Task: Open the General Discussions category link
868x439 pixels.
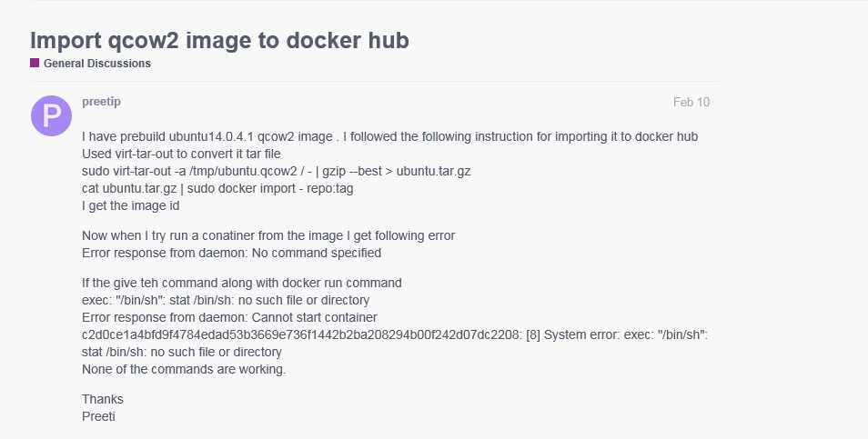Action: tap(96, 64)
